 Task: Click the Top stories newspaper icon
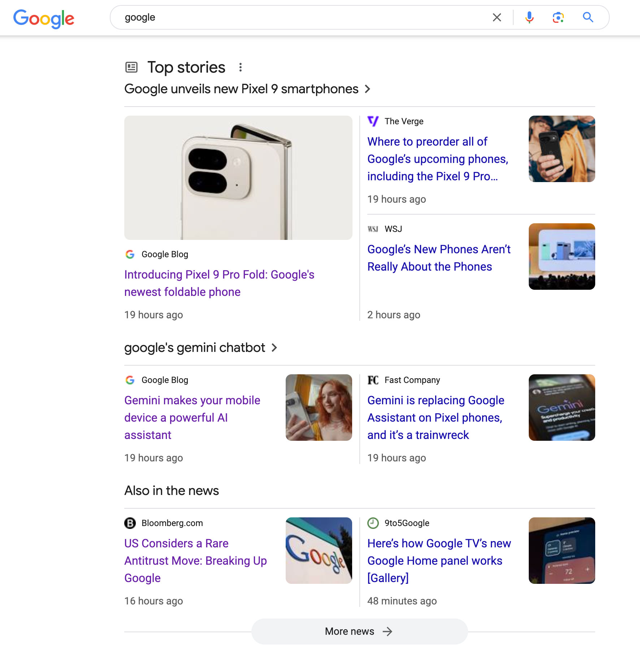(132, 67)
